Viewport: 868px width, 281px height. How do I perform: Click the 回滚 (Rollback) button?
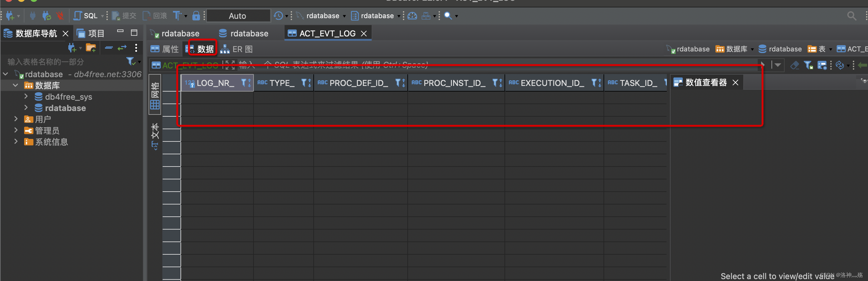click(x=155, y=15)
